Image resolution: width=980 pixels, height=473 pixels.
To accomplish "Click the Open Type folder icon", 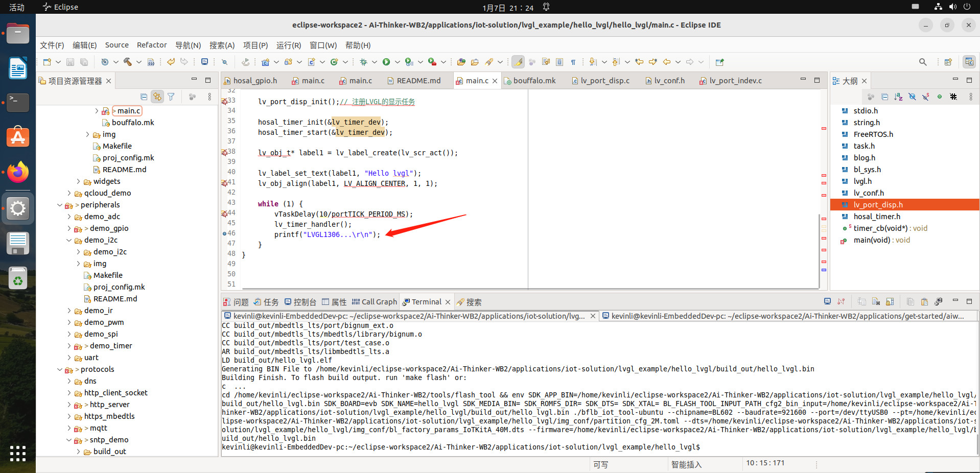I will [x=461, y=62].
